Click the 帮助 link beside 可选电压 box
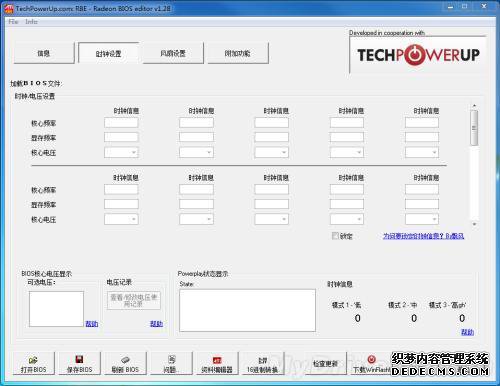This screenshot has height=386, width=500. coord(92,323)
